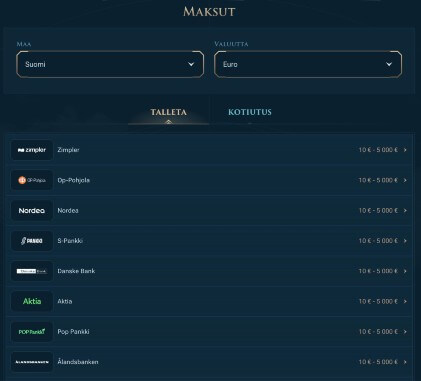The width and height of the screenshot is (421, 381).
Task: Click the Aktia deposit limit 10 € - 5 000 €
Action: [378, 301]
